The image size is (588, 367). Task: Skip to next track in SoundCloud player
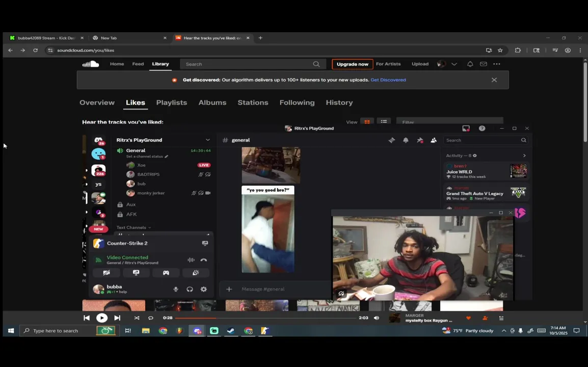pyautogui.click(x=117, y=318)
